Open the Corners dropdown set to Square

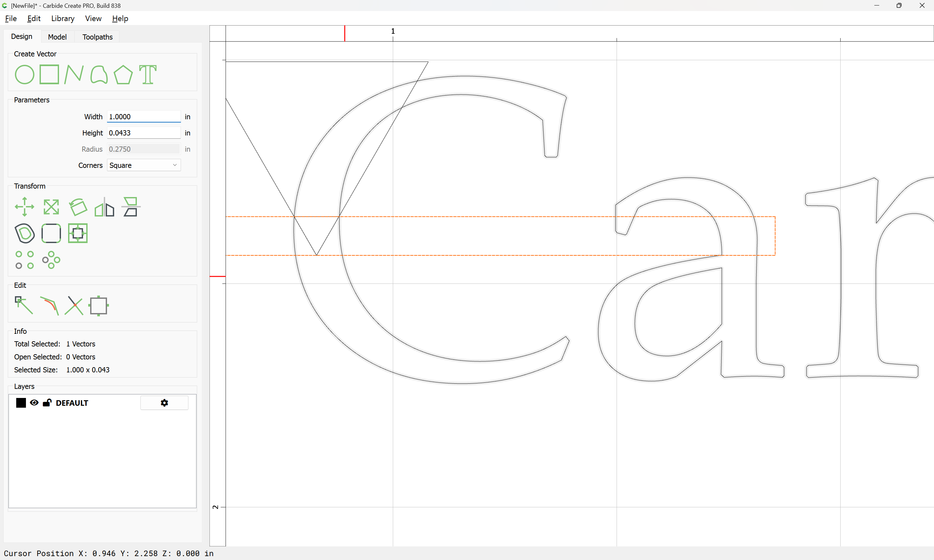click(x=143, y=165)
